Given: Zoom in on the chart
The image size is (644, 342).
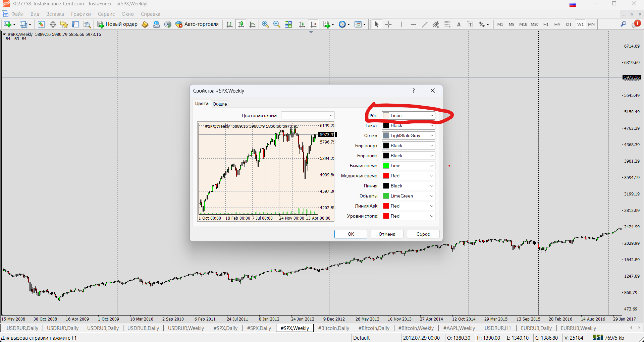Looking at the screenshot, I should point(265,24).
